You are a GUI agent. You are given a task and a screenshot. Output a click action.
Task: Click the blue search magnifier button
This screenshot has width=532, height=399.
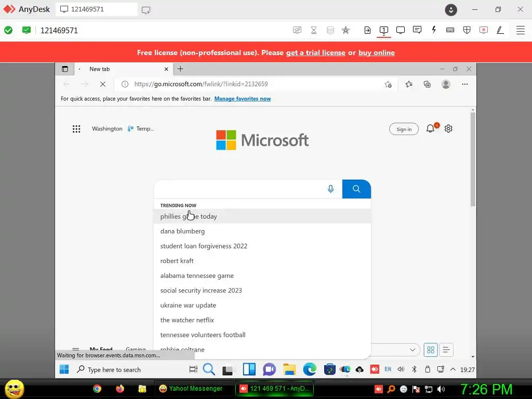pyautogui.click(x=356, y=189)
